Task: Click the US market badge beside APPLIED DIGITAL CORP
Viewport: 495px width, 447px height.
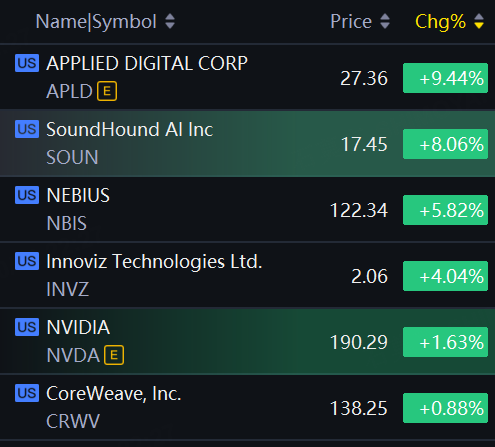Action: coord(27,63)
